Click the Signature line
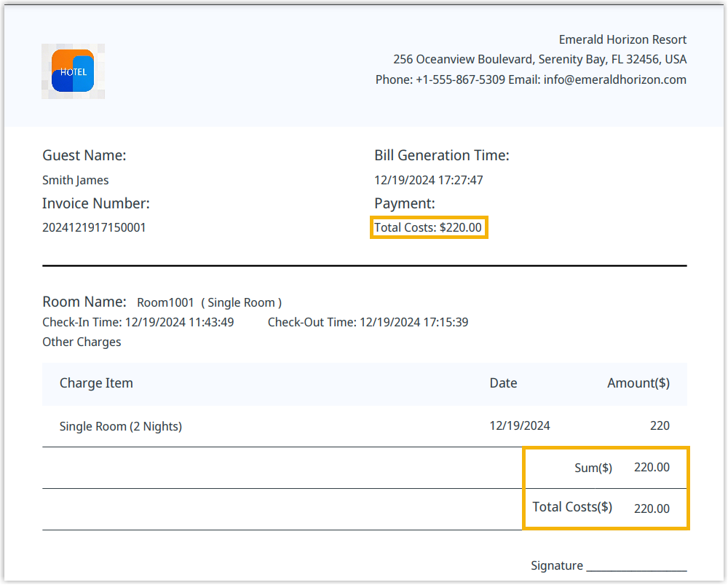Image resolution: width=728 pixels, height=585 pixels. (636, 566)
